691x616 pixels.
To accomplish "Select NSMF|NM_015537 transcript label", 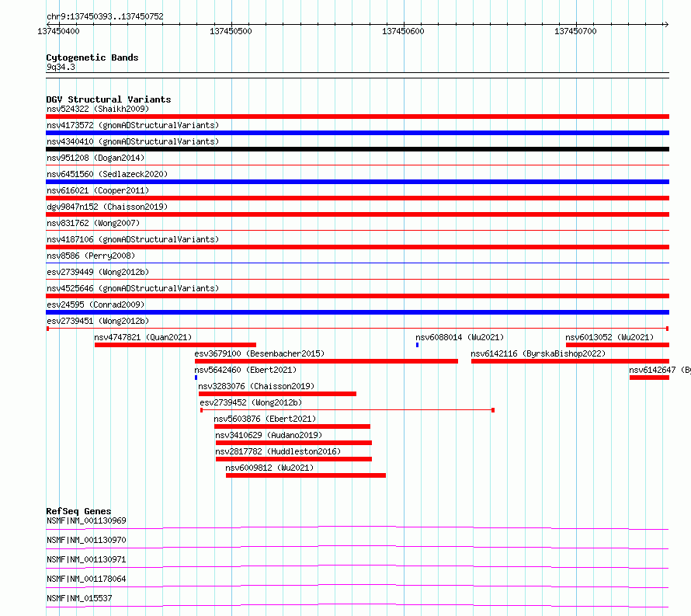I will [x=79, y=598].
